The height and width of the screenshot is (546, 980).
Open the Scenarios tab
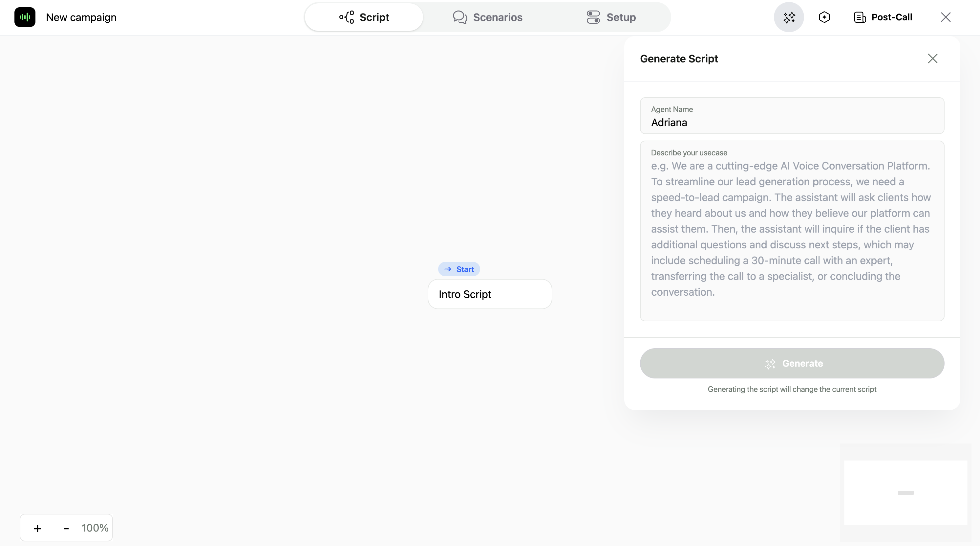487,17
